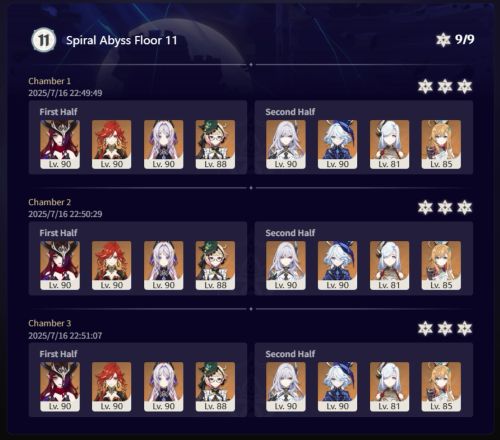Click Chamber 1 first star icon
500x440 pixels.
click(425, 87)
